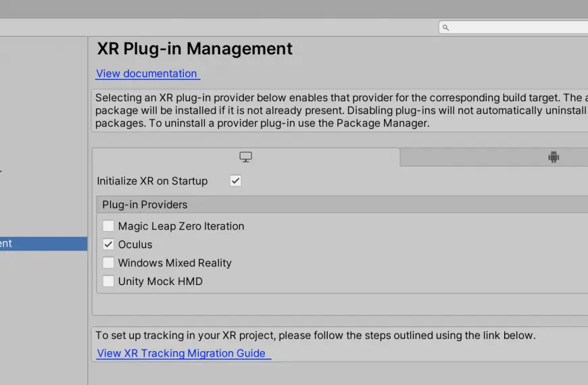Open the View documentation link
The height and width of the screenshot is (385, 588).
pyautogui.click(x=147, y=74)
